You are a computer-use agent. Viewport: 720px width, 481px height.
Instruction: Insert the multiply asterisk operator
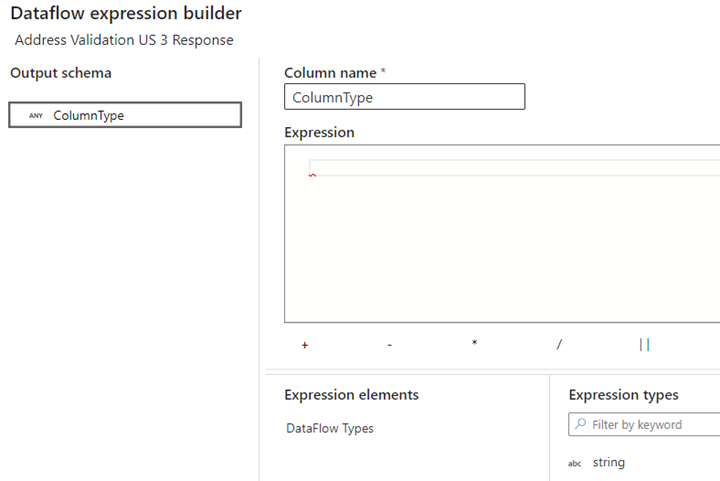click(x=474, y=343)
